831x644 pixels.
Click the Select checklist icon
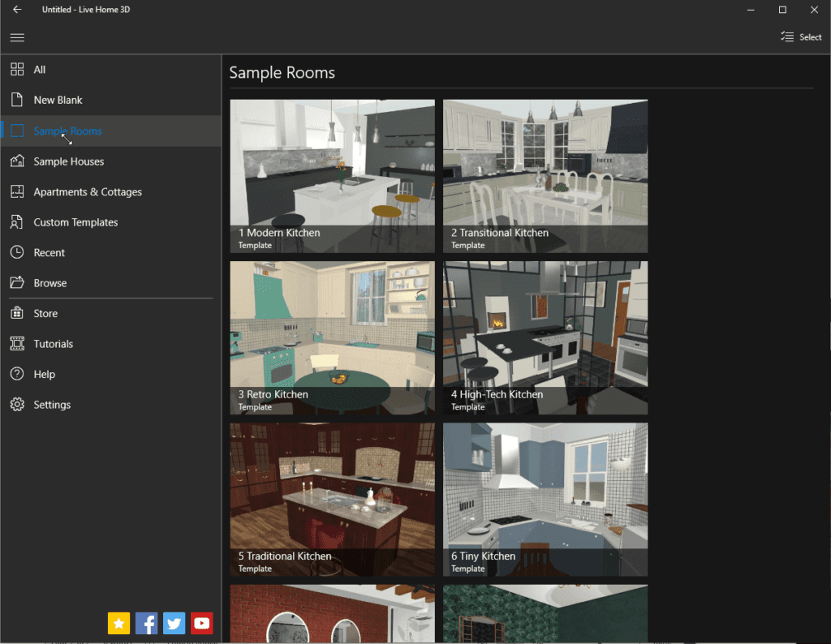[787, 37]
